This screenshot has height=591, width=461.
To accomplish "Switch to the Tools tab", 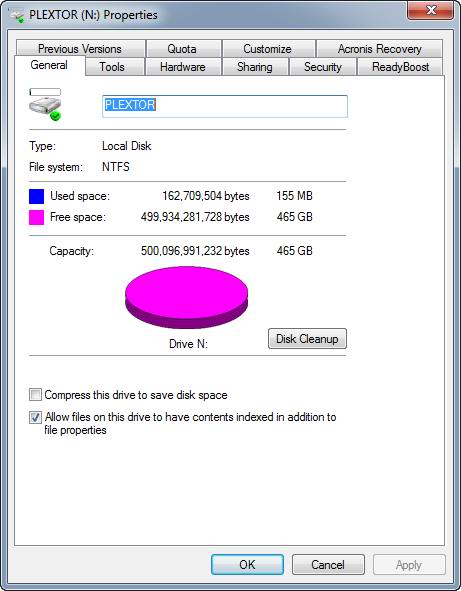I will (114, 67).
